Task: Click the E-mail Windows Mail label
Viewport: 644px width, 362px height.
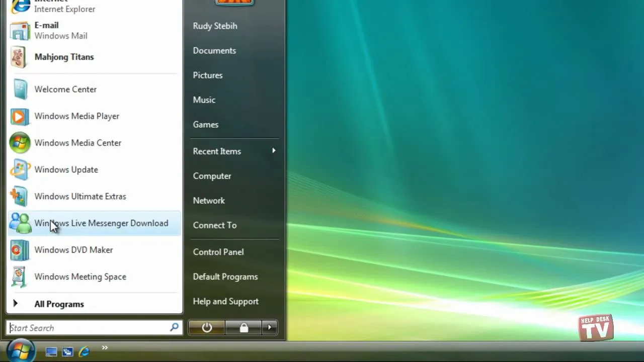Action: click(x=61, y=31)
